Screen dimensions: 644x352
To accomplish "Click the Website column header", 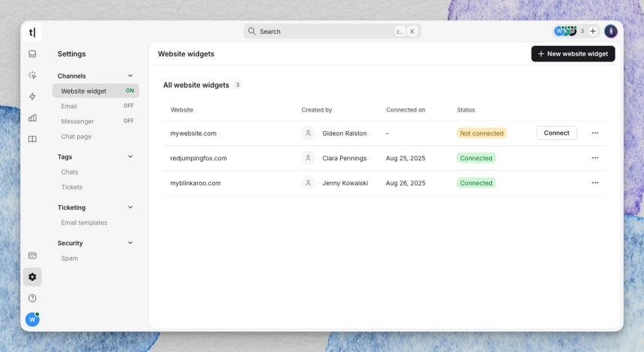I will click(x=182, y=109).
